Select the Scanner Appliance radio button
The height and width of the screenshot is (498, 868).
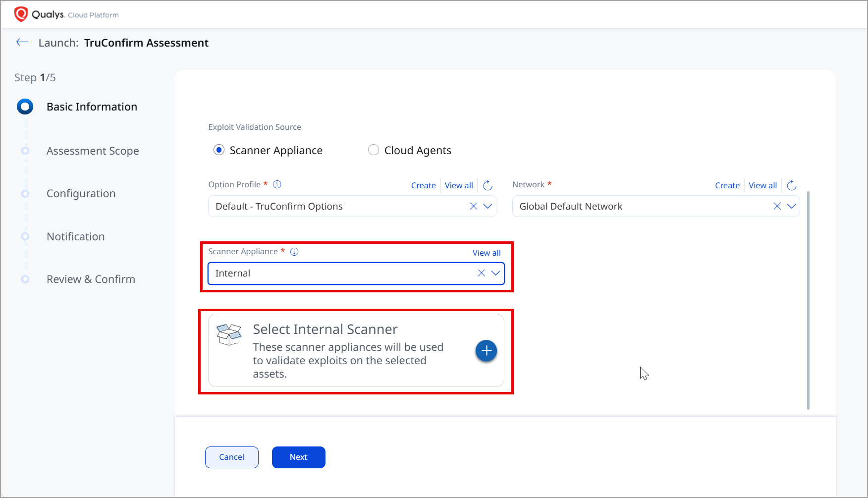[x=219, y=150]
